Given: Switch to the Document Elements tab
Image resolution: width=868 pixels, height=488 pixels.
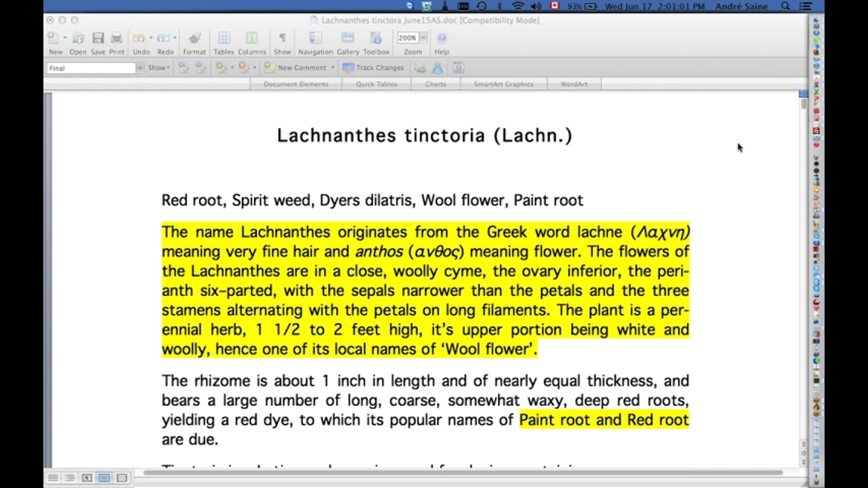Looking at the screenshot, I should tap(296, 84).
